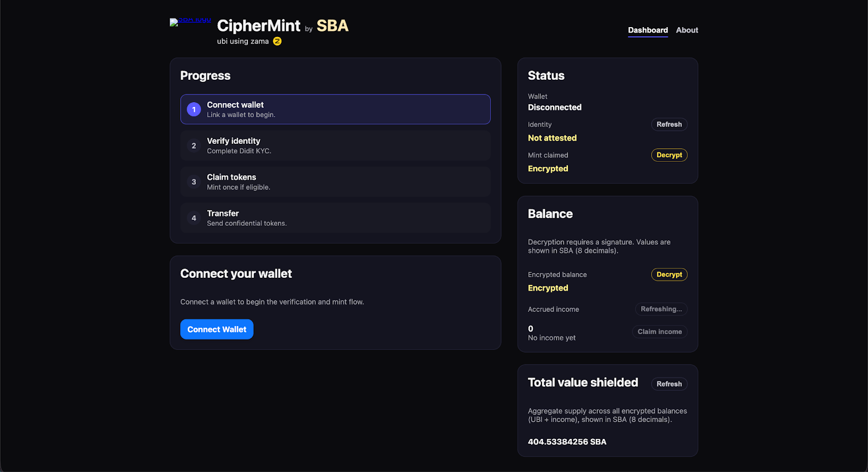Image resolution: width=868 pixels, height=472 pixels.
Task: Click the '404.53384256 SBA' total value
Action: (567, 442)
